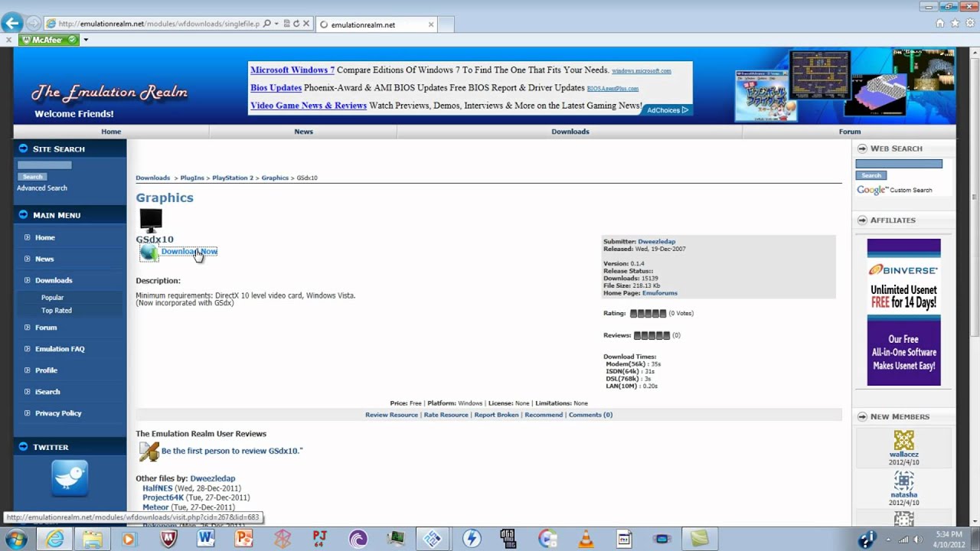Image resolution: width=980 pixels, height=551 pixels.
Task: Open the News top navigation item
Action: click(303, 132)
